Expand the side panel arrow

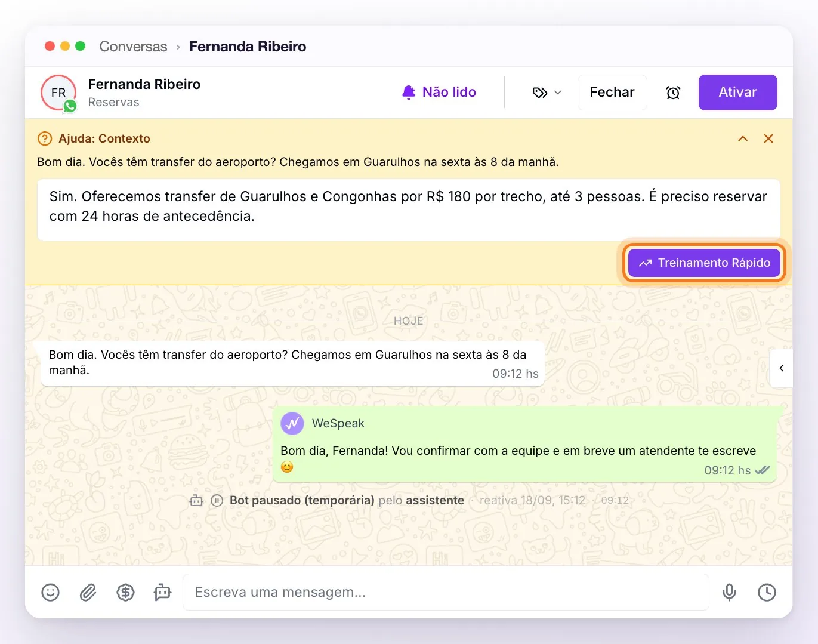(781, 368)
